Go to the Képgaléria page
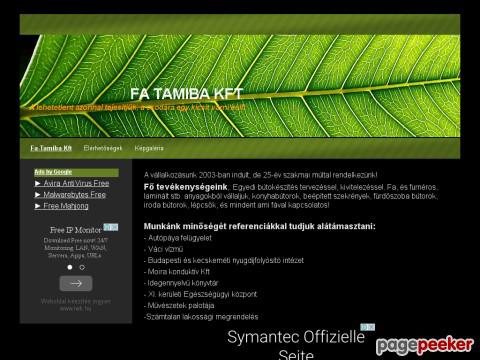 (149, 148)
